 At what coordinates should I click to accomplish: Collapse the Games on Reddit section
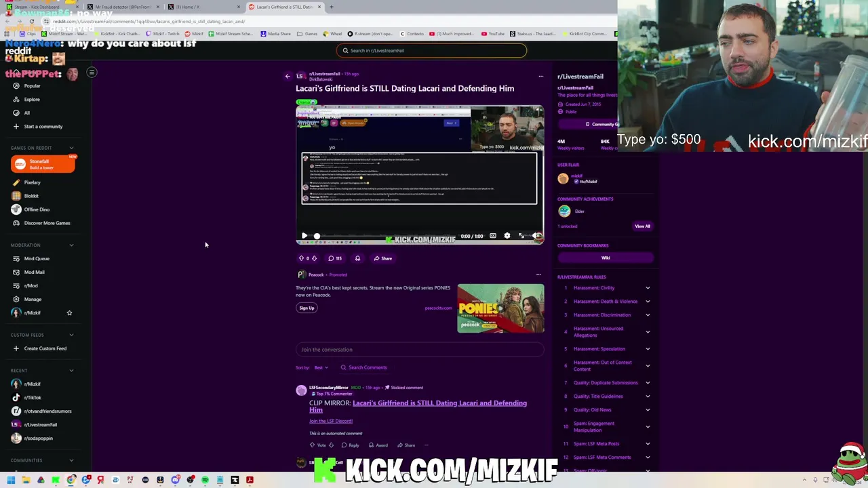pos(71,148)
